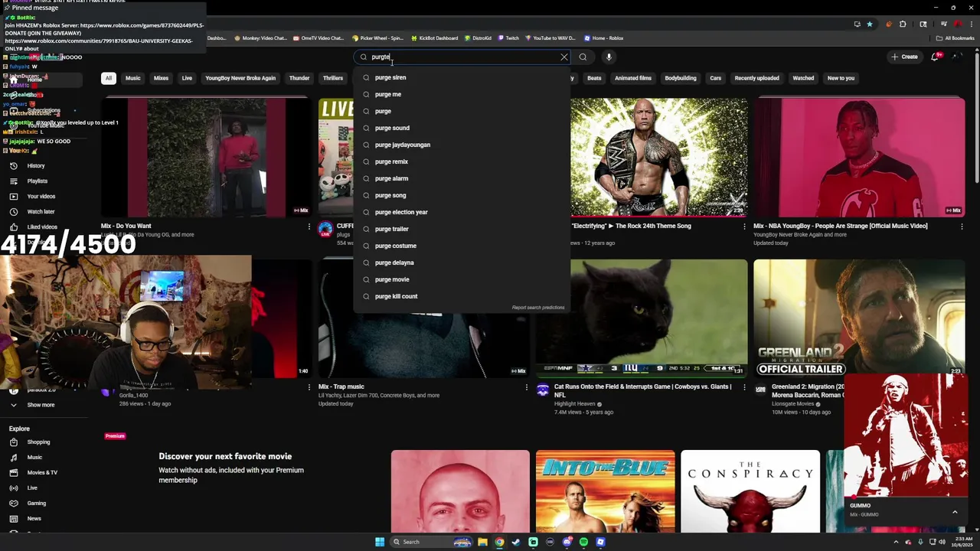Choose the 'purge election year' suggestion
Screen dimensions: 980x551
462,212
